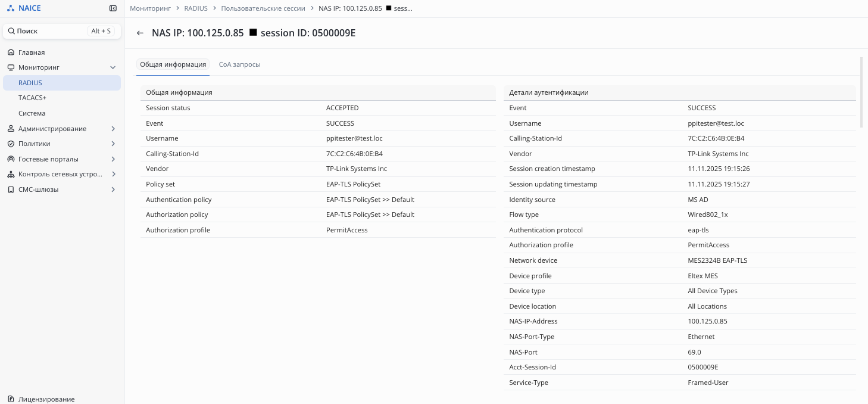Click the Лицензирование icon
The width and height of the screenshot is (868, 404).
[x=11, y=399]
